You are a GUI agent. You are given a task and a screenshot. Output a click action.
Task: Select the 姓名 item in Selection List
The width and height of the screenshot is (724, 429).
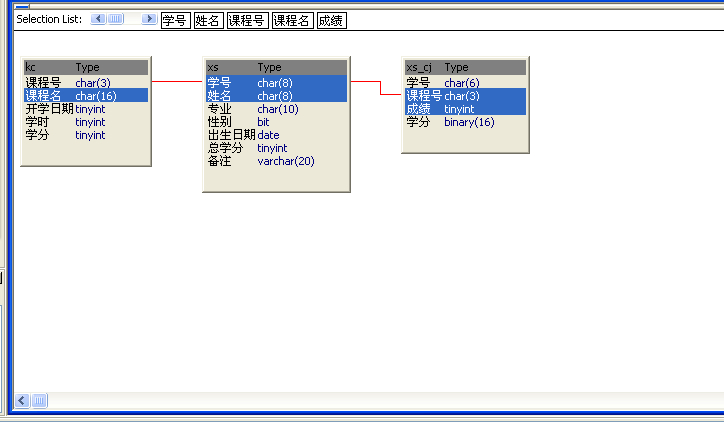(x=209, y=20)
